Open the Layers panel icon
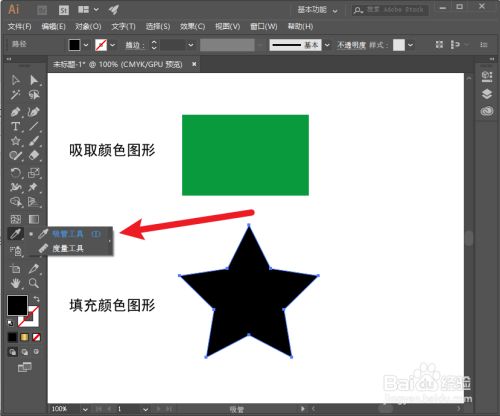The width and height of the screenshot is (500, 416). coord(487,94)
